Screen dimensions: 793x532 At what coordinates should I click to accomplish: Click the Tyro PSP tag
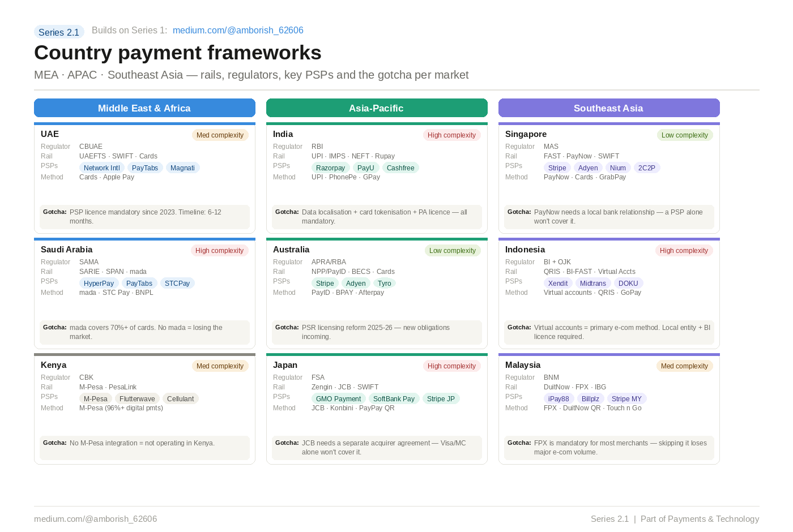385,284
